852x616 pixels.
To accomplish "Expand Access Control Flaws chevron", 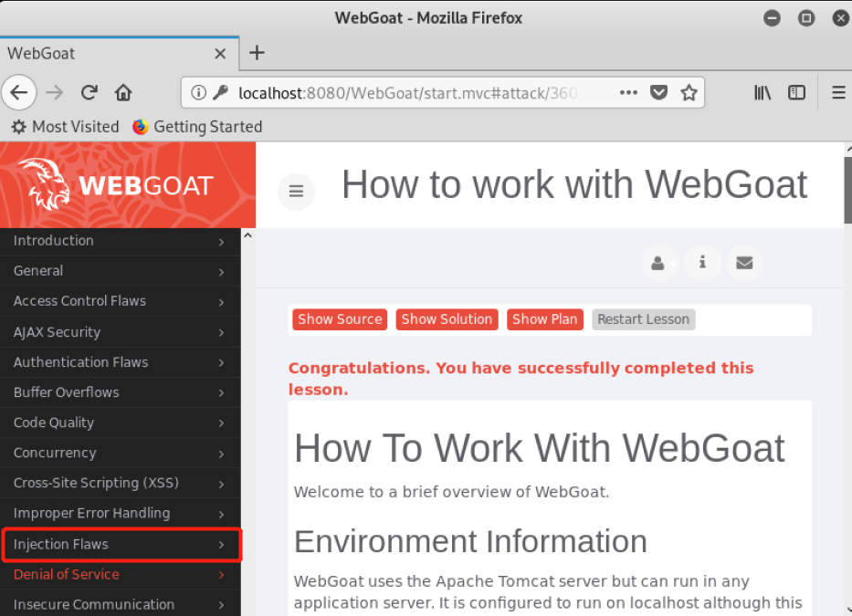I will tap(221, 302).
